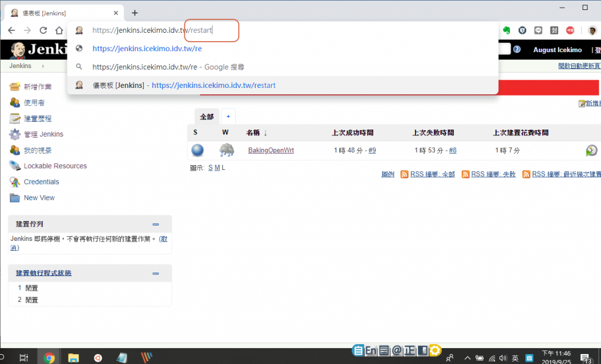Open last failed build #8
The image size is (601, 364).
tap(453, 151)
